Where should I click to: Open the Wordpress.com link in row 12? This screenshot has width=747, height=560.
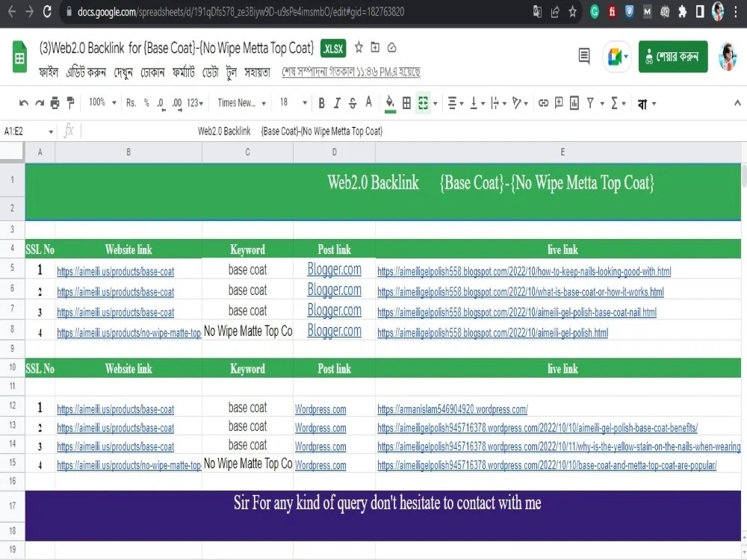point(320,409)
